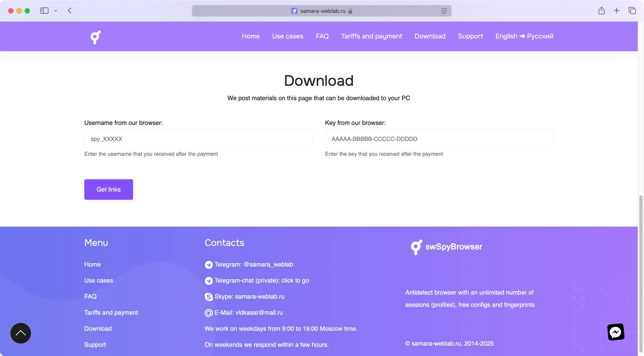Viewport: 644px width, 356px height.
Task: Click the Skype icon in Contacts
Action: [208, 297]
